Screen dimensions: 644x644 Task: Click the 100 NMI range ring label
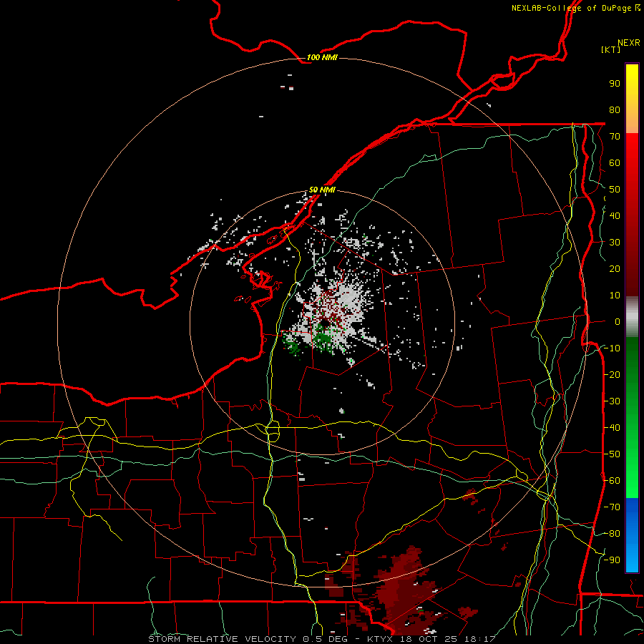[x=322, y=57]
